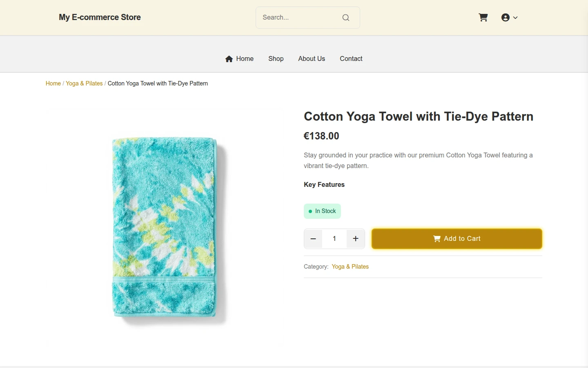
Task: Expand the account dropdown chevron
Action: [x=515, y=18]
